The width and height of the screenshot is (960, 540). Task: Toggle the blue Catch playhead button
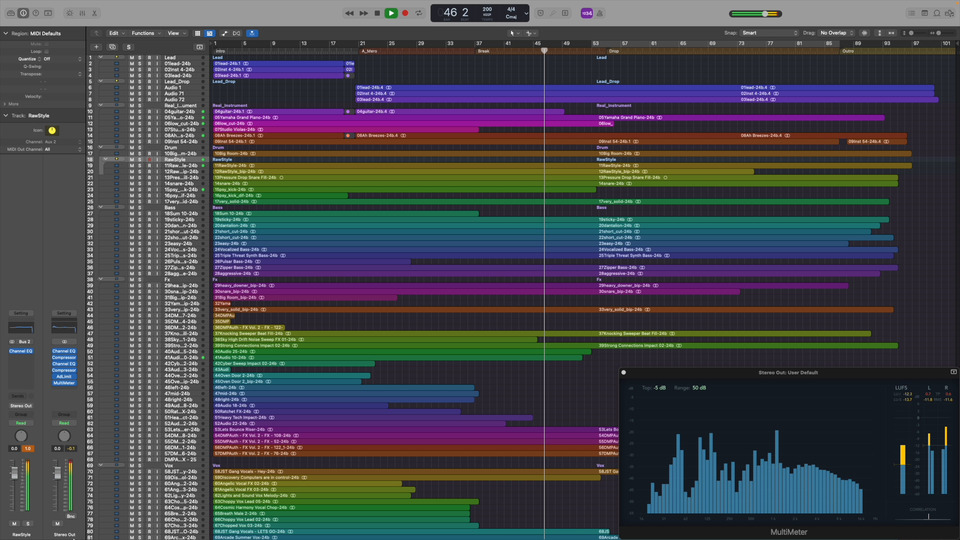pyautogui.click(x=252, y=33)
